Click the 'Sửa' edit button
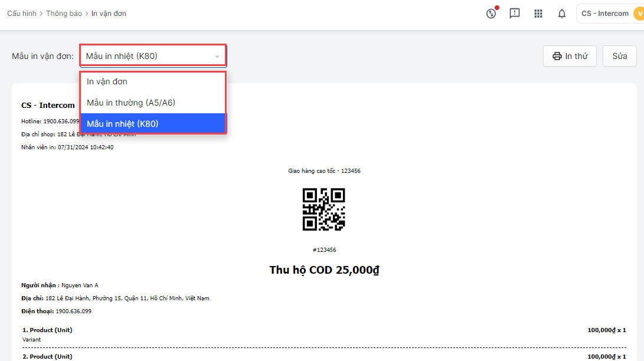Screen dimensions: 644x361 (619, 56)
